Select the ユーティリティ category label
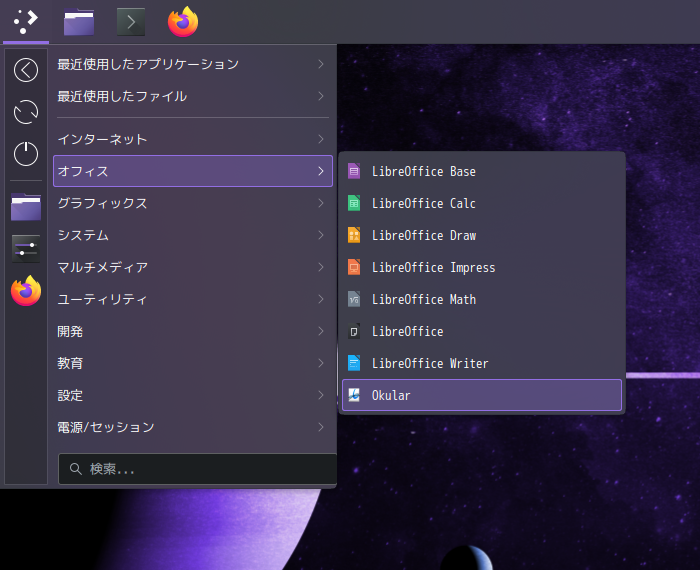Viewport: 700px width, 570px height. [102, 299]
